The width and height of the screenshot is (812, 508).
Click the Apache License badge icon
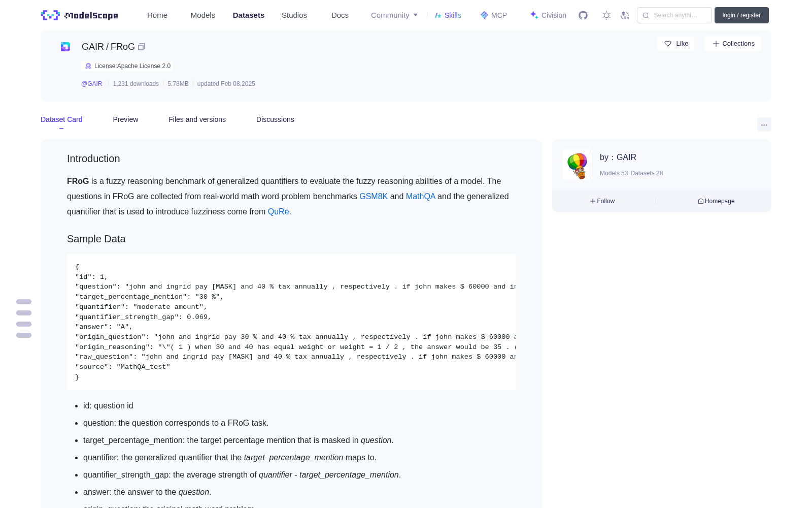[88, 66]
